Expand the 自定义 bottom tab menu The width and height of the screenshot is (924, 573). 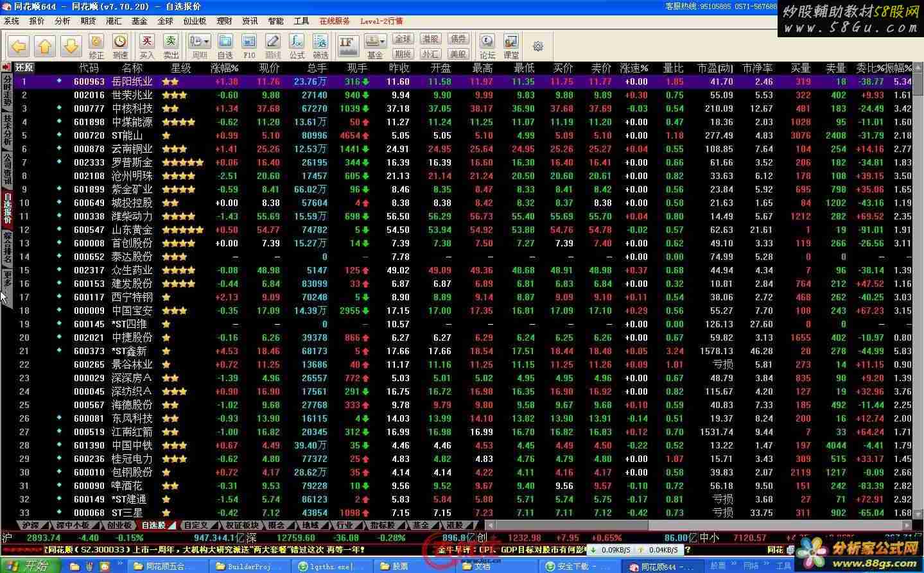pos(214,525)
